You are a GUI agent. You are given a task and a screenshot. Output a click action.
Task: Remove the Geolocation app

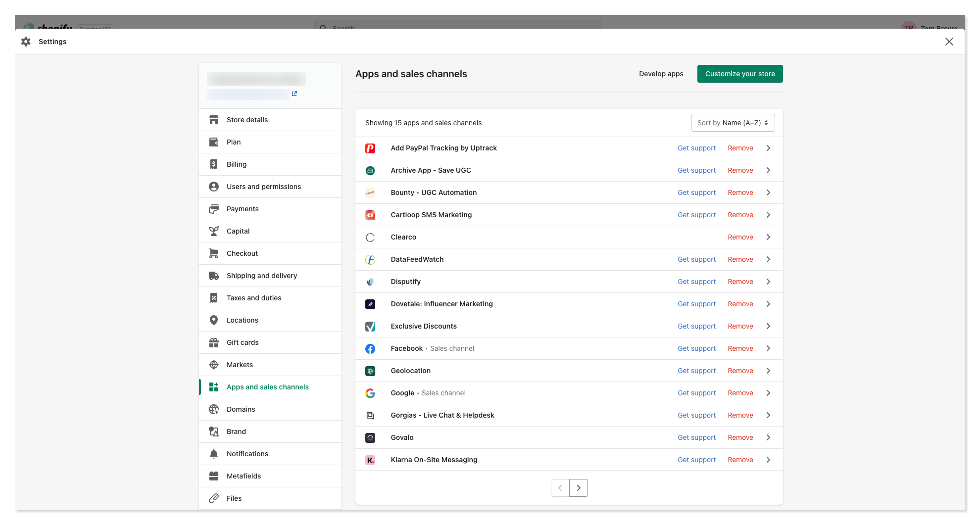740,371
